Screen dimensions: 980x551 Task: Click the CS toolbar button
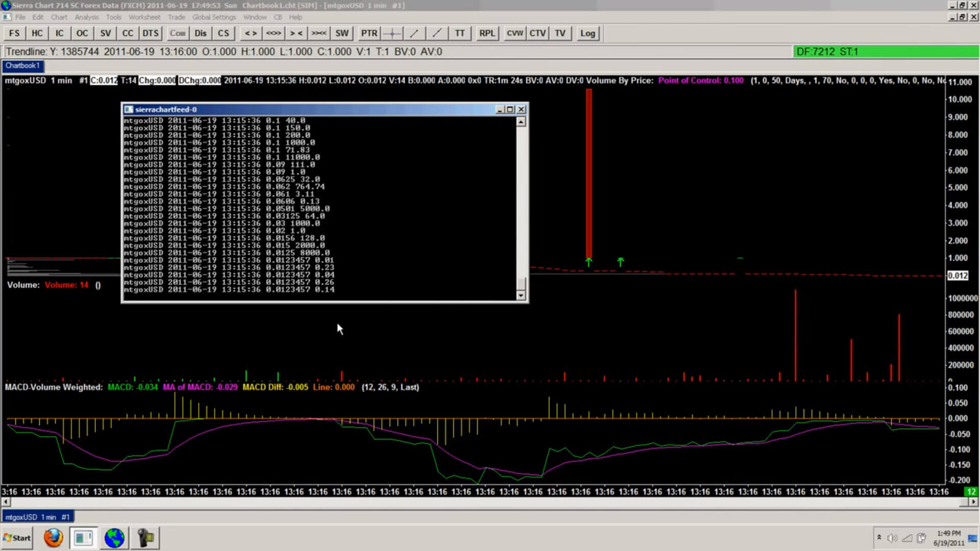(223, 33)
